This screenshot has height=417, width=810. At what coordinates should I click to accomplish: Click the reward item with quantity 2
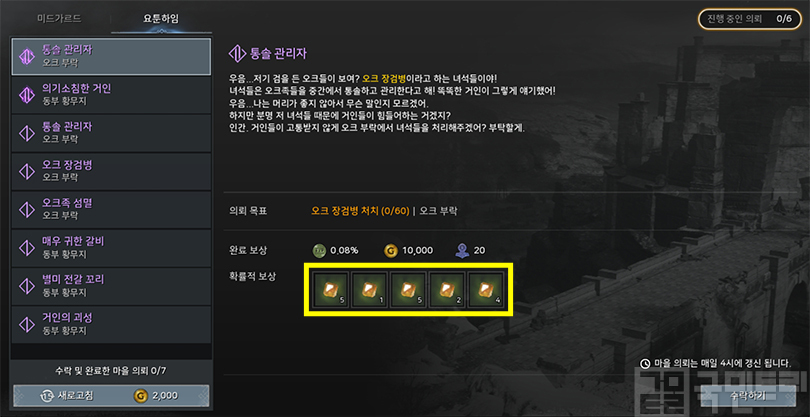446,290
